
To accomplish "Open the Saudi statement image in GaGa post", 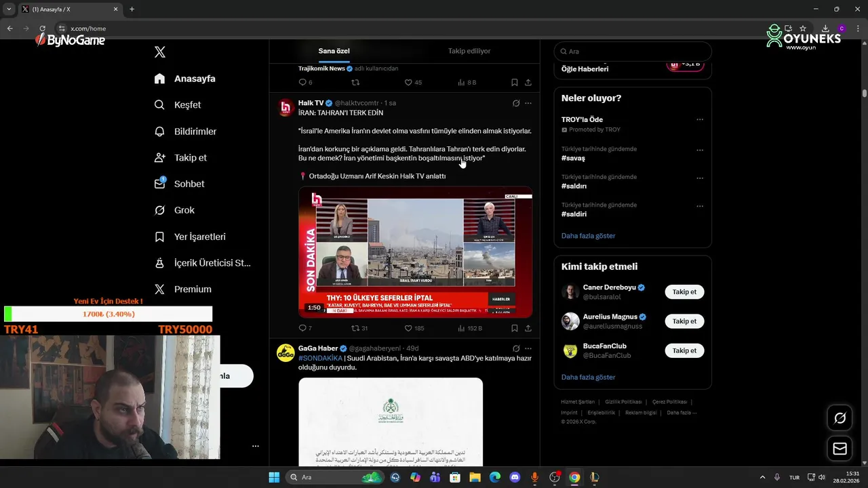I will click(391, 422).
